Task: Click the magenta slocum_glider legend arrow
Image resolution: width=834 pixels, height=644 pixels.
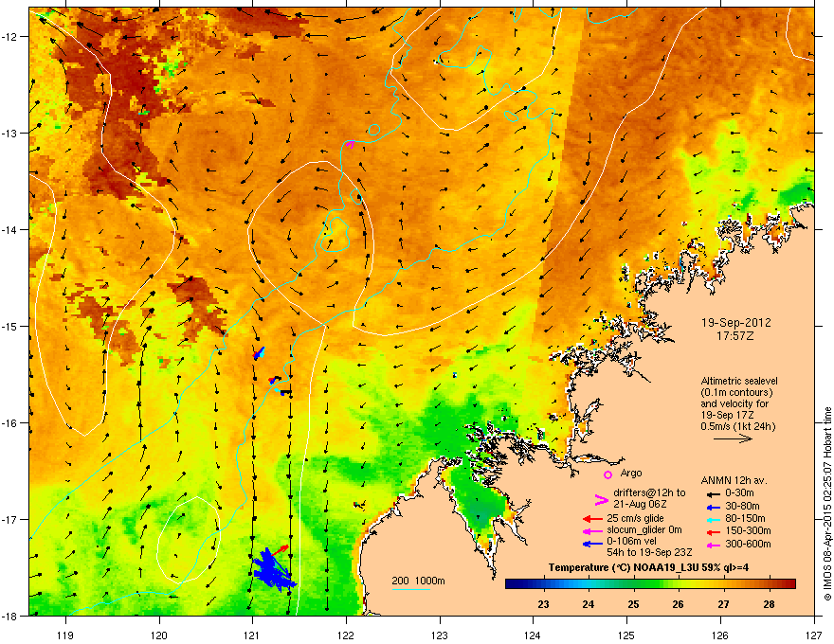Action: (592, 530)
